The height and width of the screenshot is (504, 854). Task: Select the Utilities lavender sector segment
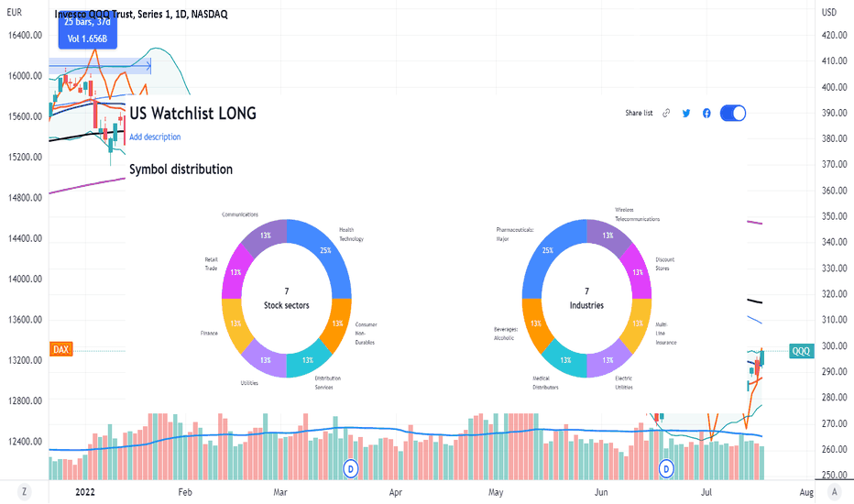click(266, 361)
